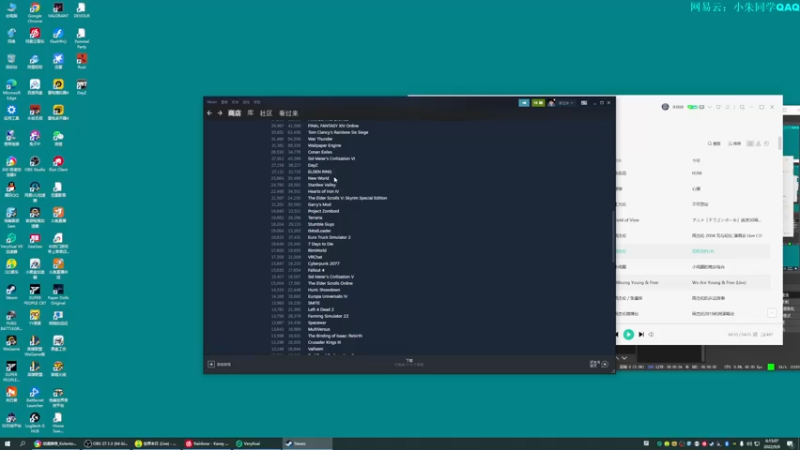Image resolution: width=800 pixels, height=450 pixels.
Task: Select Wallpaper Engine in the list
Action: point(324,145)
